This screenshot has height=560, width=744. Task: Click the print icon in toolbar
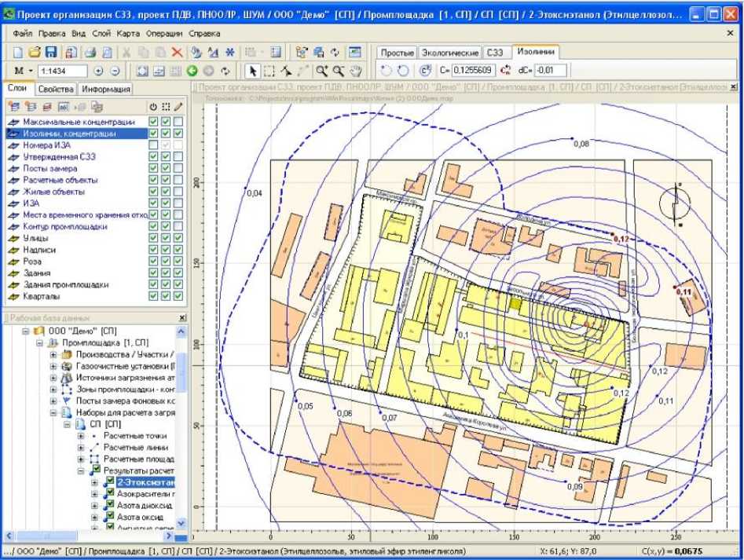coord(90,53)
